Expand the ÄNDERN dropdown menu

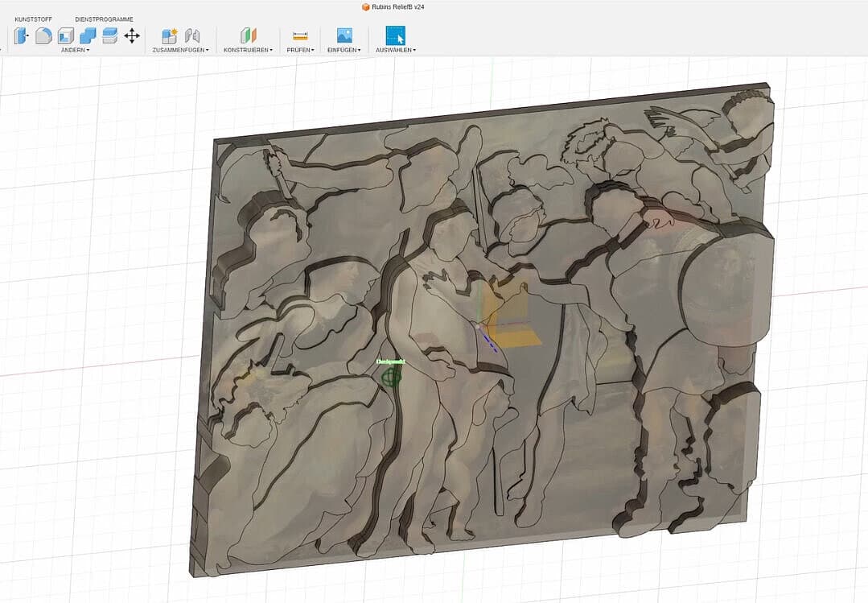pyautogui.click(x=76, y=50)
